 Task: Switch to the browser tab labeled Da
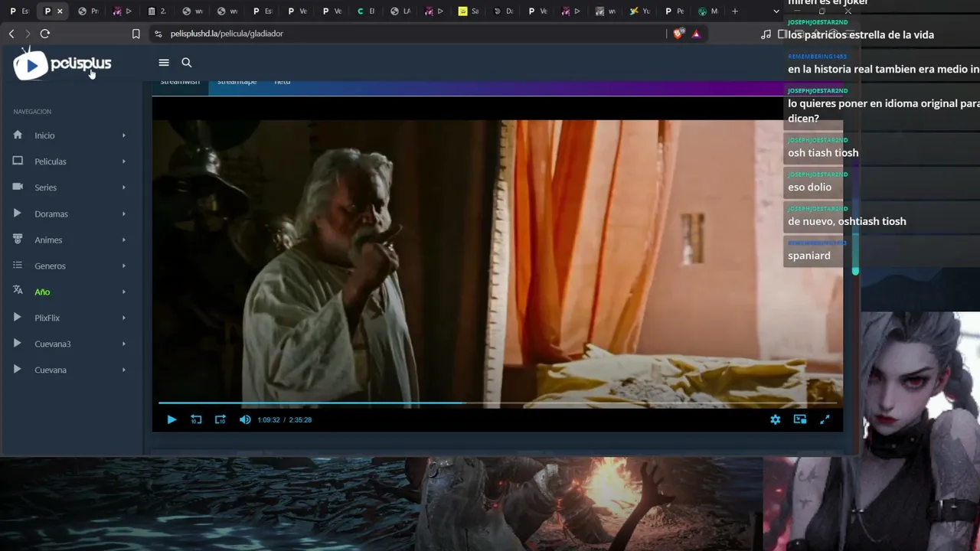pos(504,11)
